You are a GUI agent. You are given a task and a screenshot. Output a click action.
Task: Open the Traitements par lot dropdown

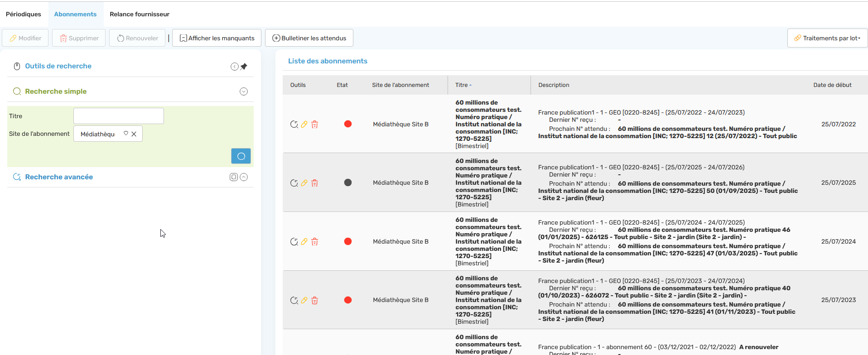pos(828,38)
